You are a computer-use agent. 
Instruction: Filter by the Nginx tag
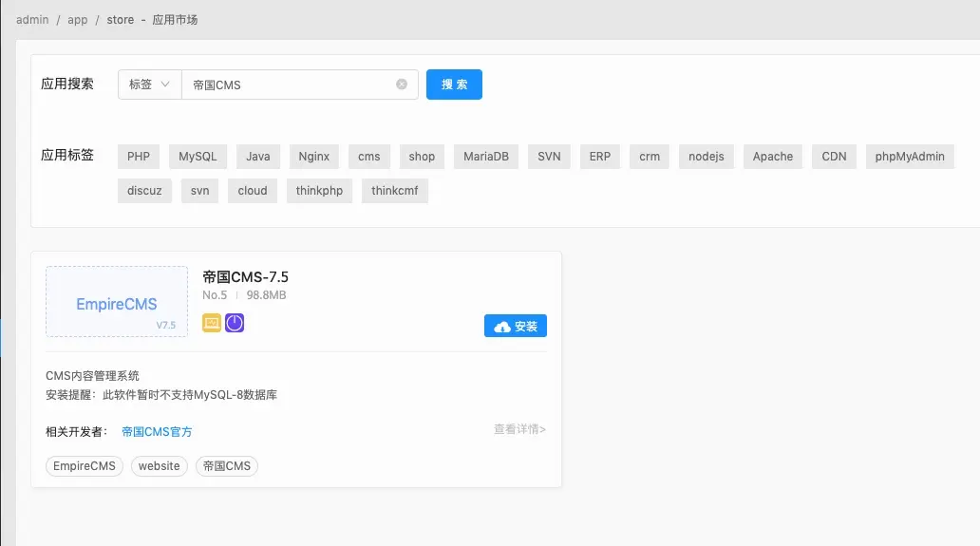click(x=313, y=156)
